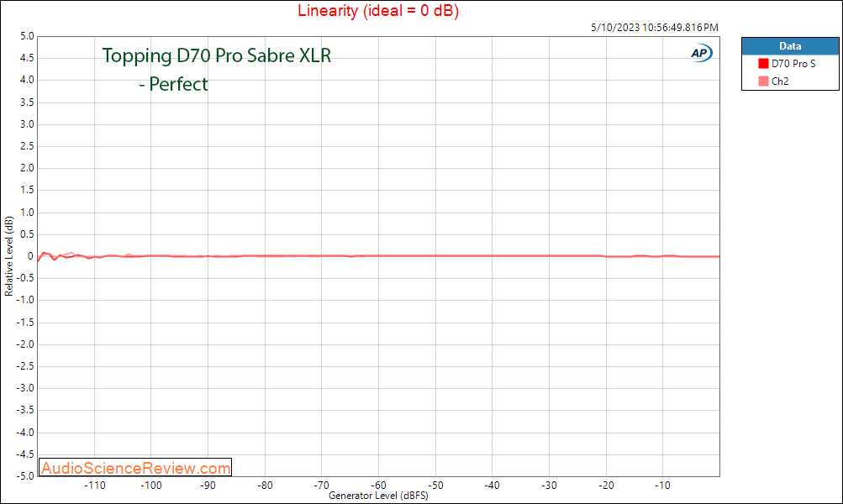843x504 pixels.
Task: Click the 0.5 y-axis tick label
Action: click(x=27, y=235)
